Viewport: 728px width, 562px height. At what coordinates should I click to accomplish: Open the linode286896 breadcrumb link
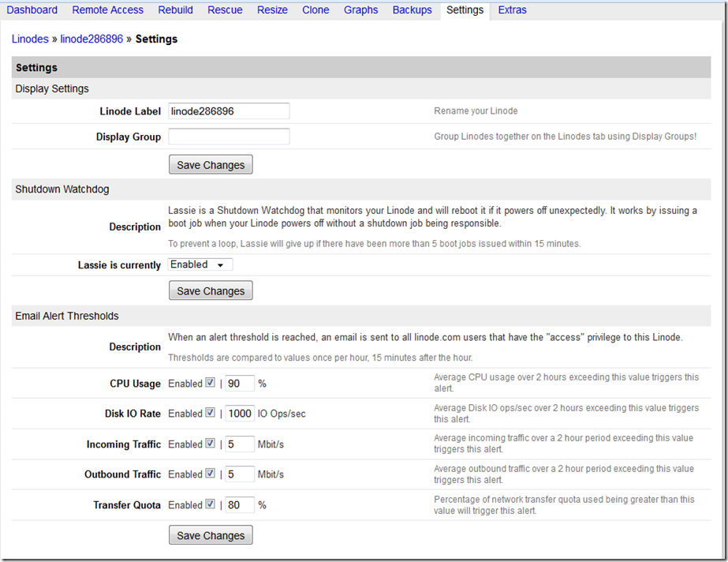click(91, 39)
